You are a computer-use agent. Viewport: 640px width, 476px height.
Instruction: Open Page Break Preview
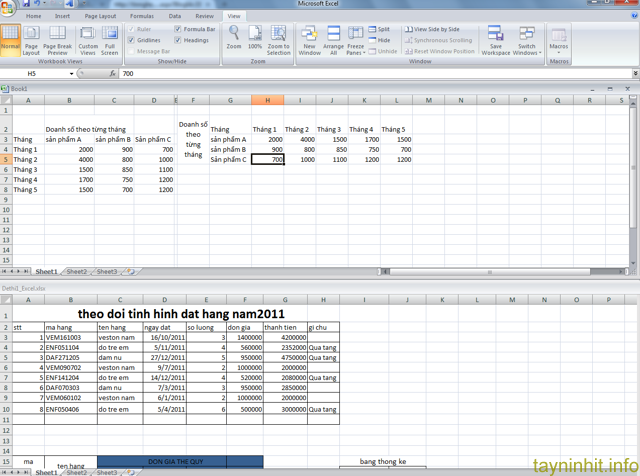60,40
